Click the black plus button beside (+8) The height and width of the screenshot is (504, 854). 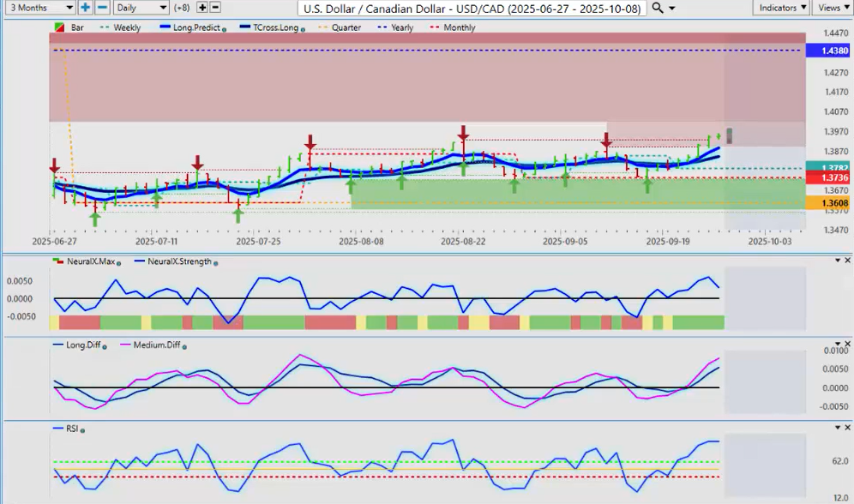click(x=202, y=8)
